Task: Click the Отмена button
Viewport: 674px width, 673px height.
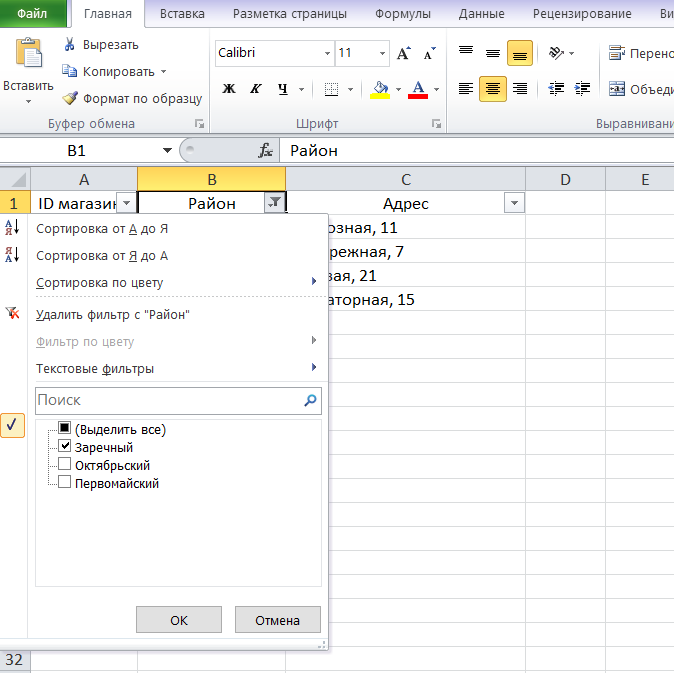Action: tap(278, 620)
